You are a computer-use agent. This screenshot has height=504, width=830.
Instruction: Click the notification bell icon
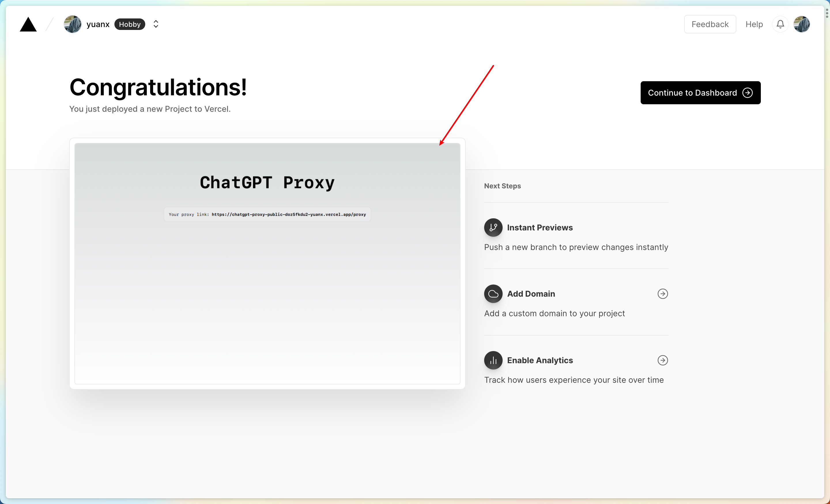[x=780, y=24]
